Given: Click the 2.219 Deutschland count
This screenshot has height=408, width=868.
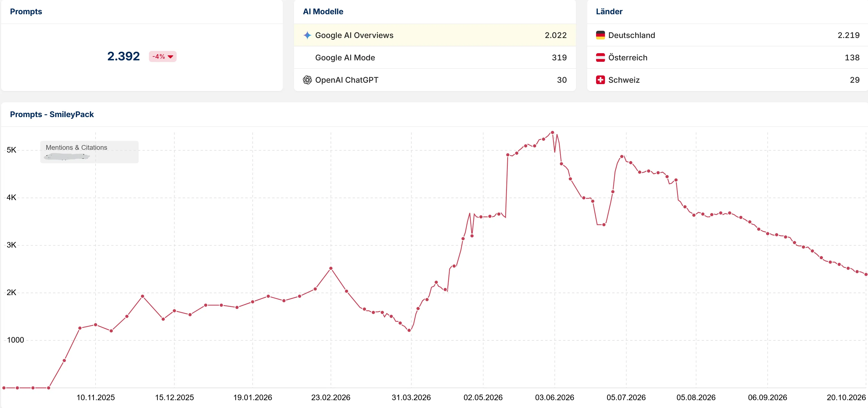Looking at the screenshot, I should pyautogui.click(x=848, y=35).
